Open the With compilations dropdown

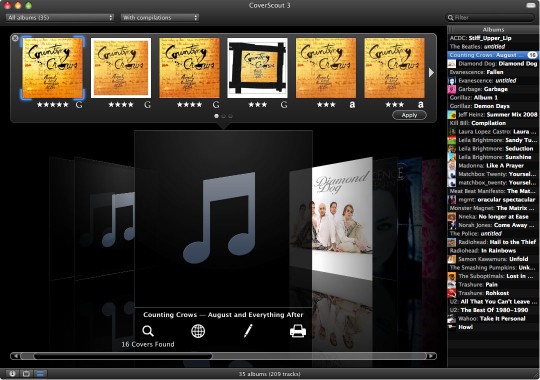point(160,18)
